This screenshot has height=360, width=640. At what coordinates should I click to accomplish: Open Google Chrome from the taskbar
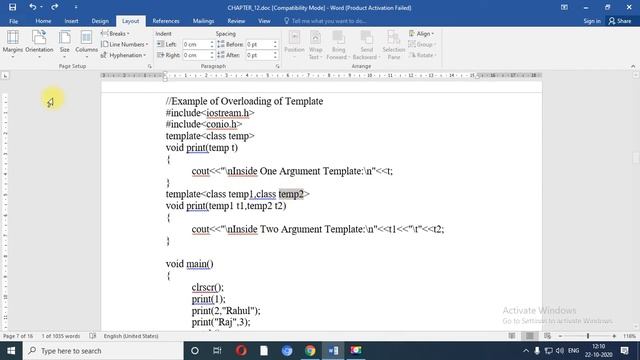pos(310,351)
